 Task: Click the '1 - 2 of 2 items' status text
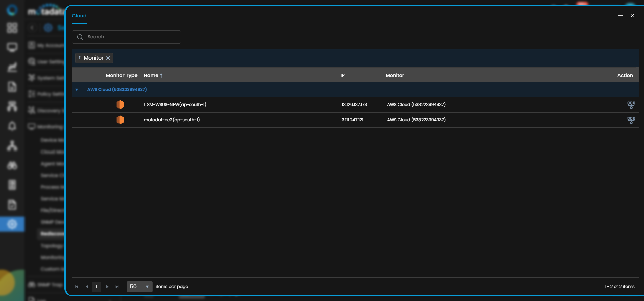click(619, 287)
